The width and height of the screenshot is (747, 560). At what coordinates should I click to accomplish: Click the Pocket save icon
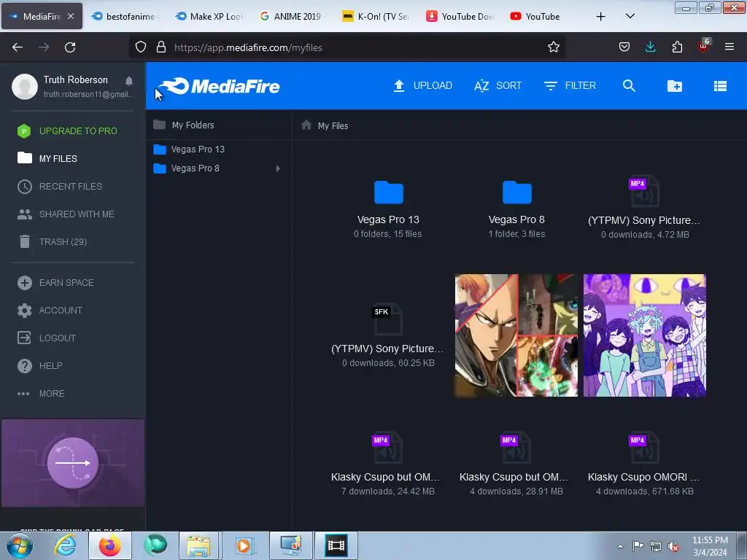pyautogui.click(x=624, y=47)
